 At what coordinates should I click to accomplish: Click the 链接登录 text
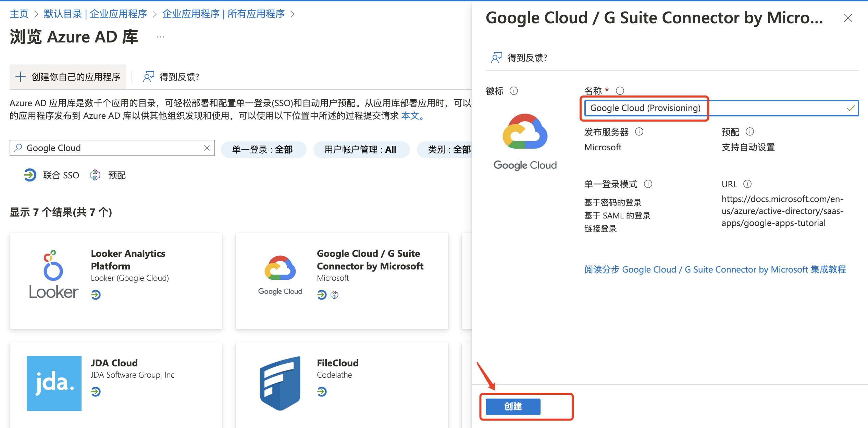tap(600, 228)
